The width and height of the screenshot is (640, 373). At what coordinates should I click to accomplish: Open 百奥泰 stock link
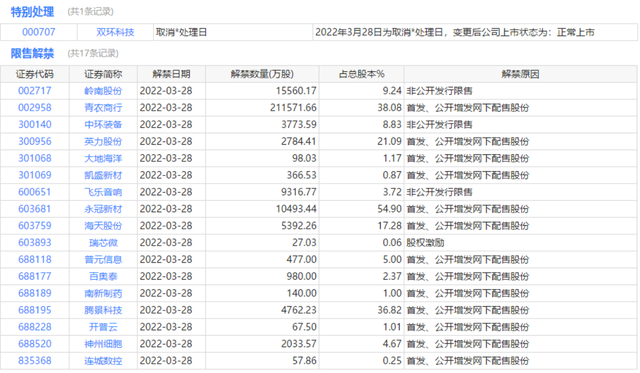point(103,276)
